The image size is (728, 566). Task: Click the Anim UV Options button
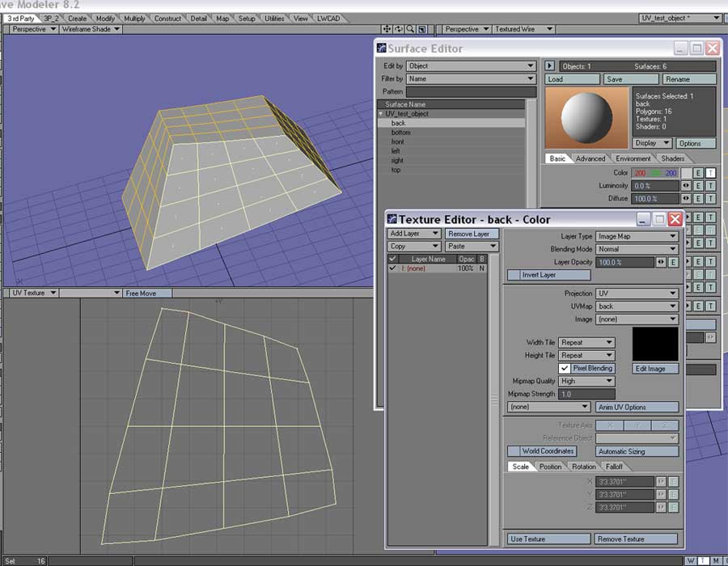(637, 407)
